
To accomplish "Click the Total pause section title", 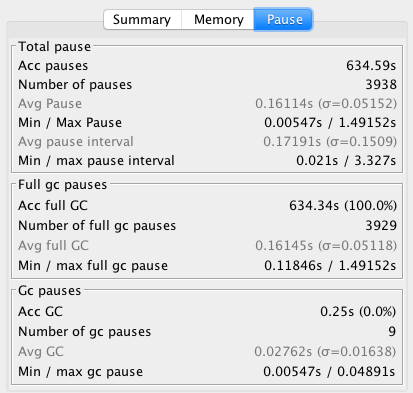I will [54, 47].
